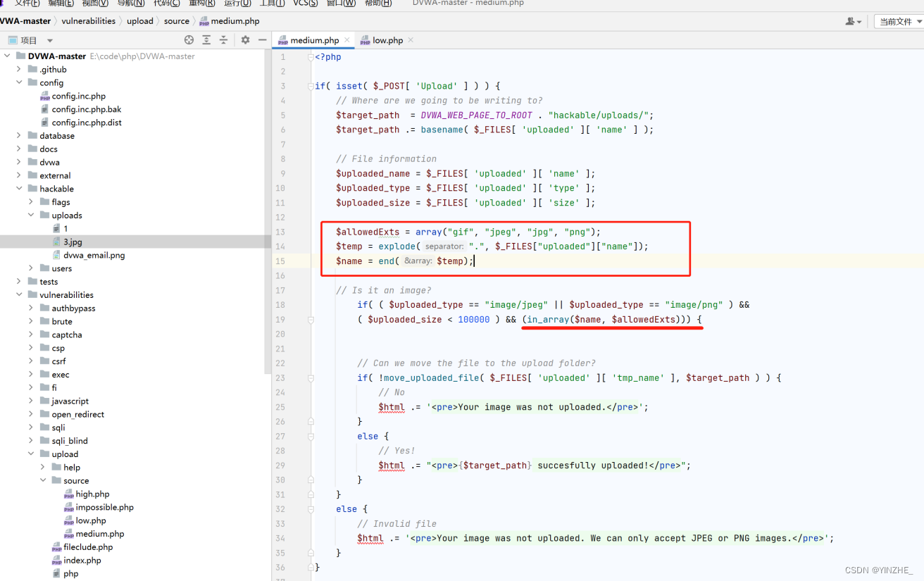Click line number 15 in the gutter

(280, 261)
